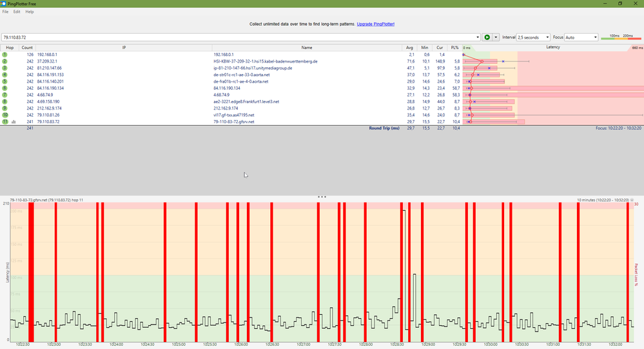Open the File menu
Image resolution: width=644 pixels, height=349 pixels.
[x=5, y=12]
